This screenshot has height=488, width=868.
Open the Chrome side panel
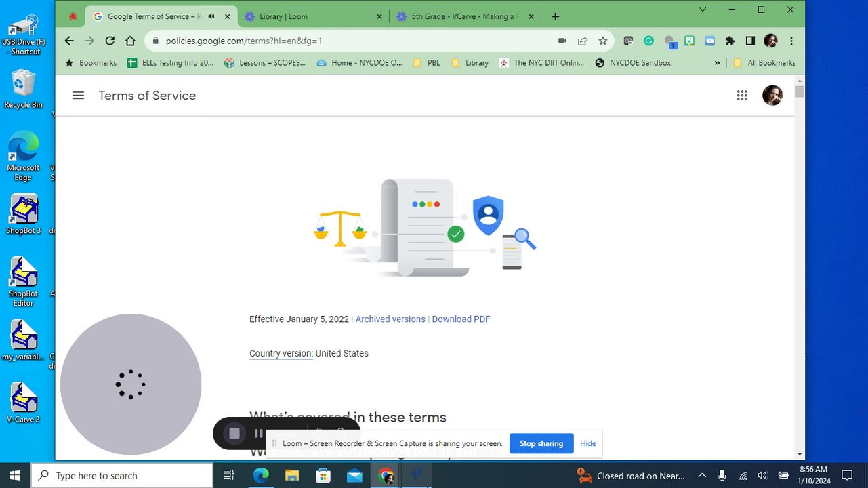coord(750,41)
